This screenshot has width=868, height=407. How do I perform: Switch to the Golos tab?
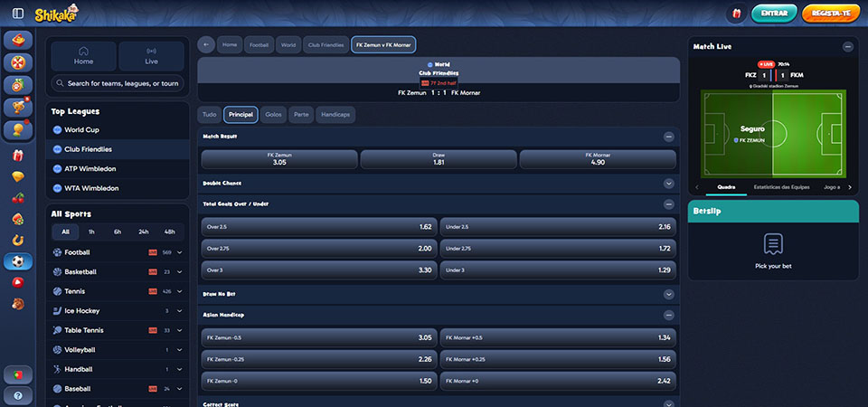273,115
